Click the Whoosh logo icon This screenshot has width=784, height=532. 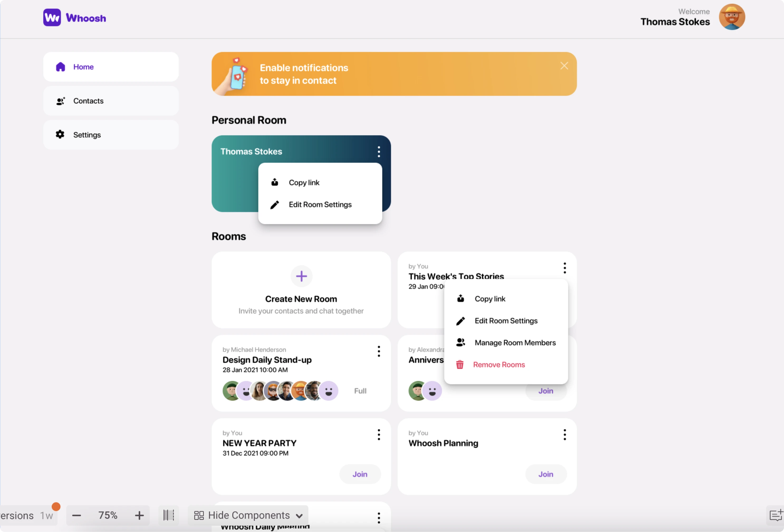click(52, 18)
